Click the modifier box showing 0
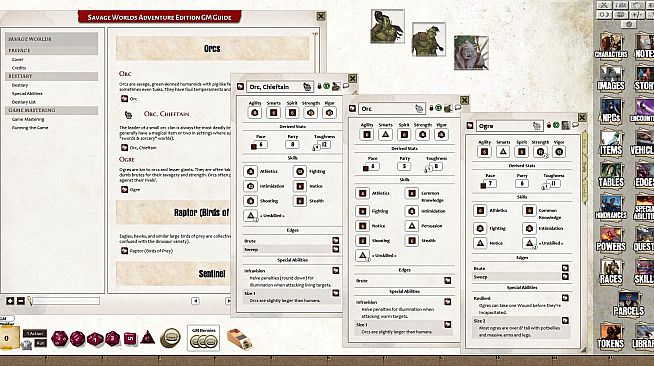Viewport: 654px width, 366px height. pyautogui.click(x=8, y=338)
